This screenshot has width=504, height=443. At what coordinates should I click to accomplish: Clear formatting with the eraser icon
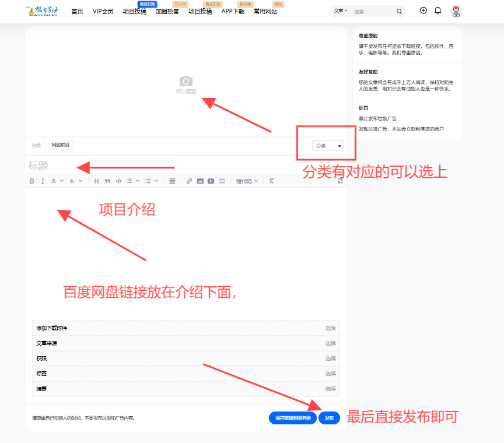[x=271, y=181]
